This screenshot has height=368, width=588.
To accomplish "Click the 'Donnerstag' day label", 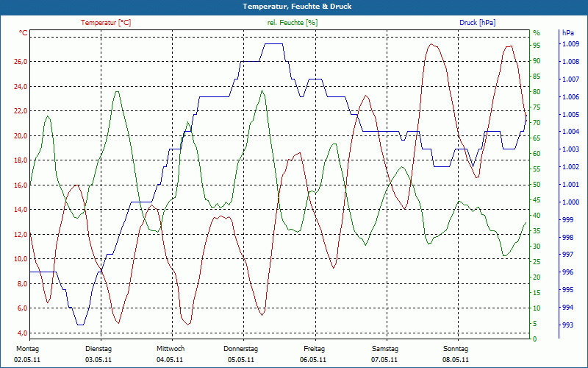I will [241, 349].
